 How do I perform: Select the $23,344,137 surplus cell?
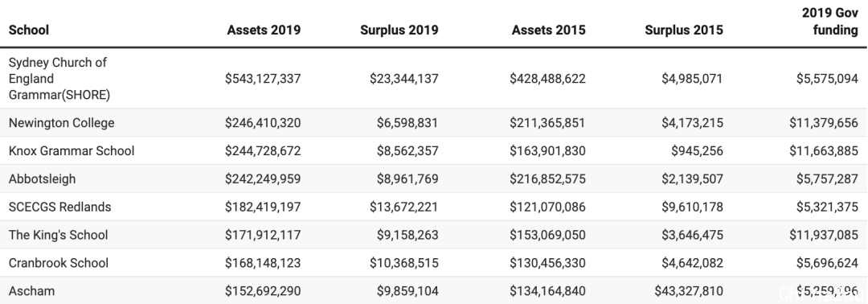tap(404, 79)
